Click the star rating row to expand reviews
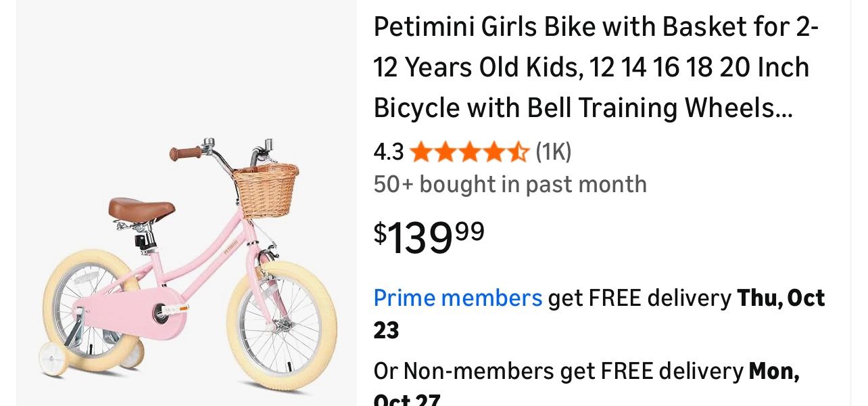This screenshot has height=406, width=868. tap(470, 152)
